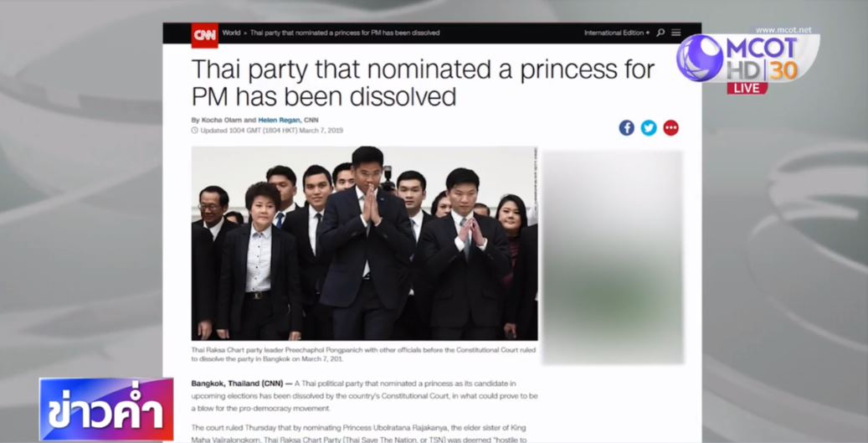Select the World section in breadcrumb
Image resolution: width=868 pixels, height=443 pixels.
(231, 33)
